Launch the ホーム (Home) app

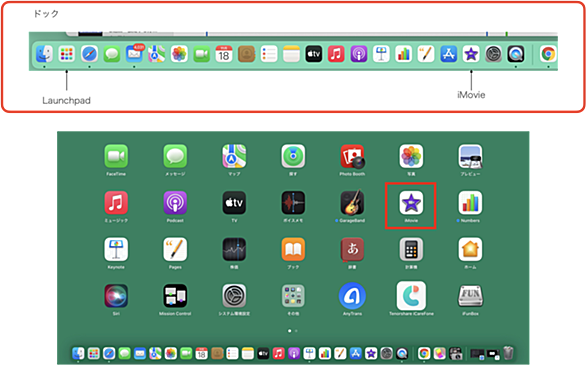point(470,249)
